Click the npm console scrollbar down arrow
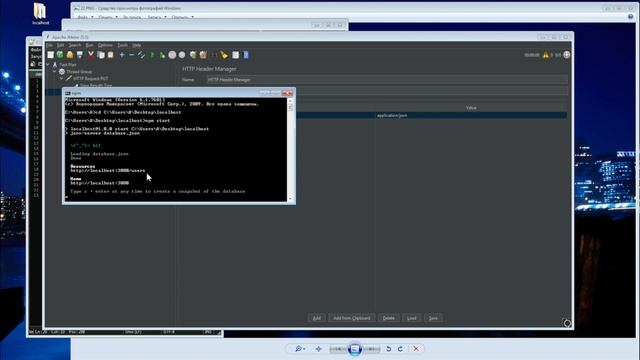The image size is (640, 360). pos(290,198)
